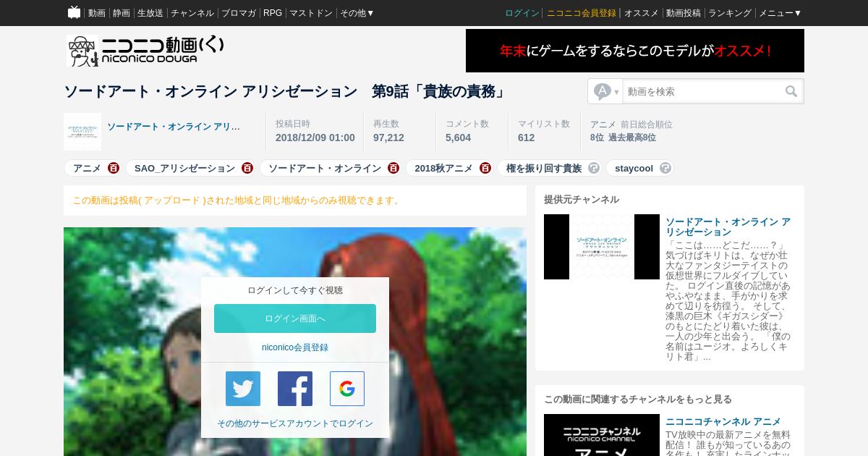Select the ソードアート・オンライン tag
This screenshot has height=456, width=868.
325,168
